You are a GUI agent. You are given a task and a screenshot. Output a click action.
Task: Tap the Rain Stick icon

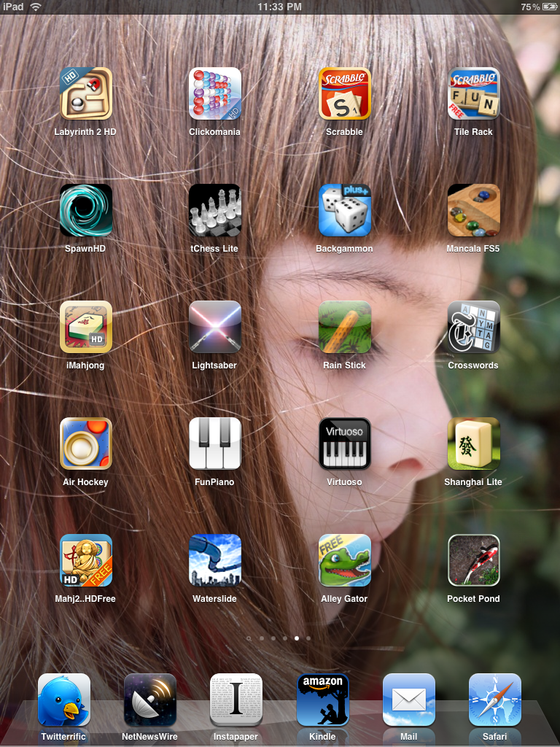pos(344,327)
